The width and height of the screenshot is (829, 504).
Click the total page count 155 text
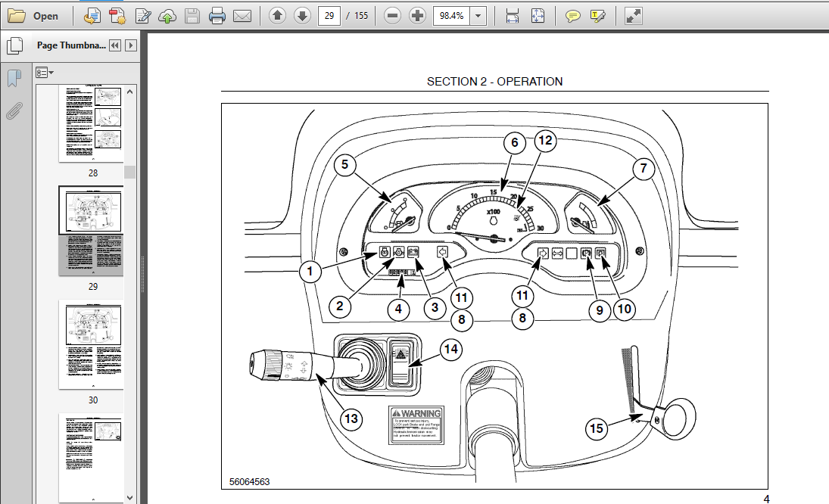(361, 16)
